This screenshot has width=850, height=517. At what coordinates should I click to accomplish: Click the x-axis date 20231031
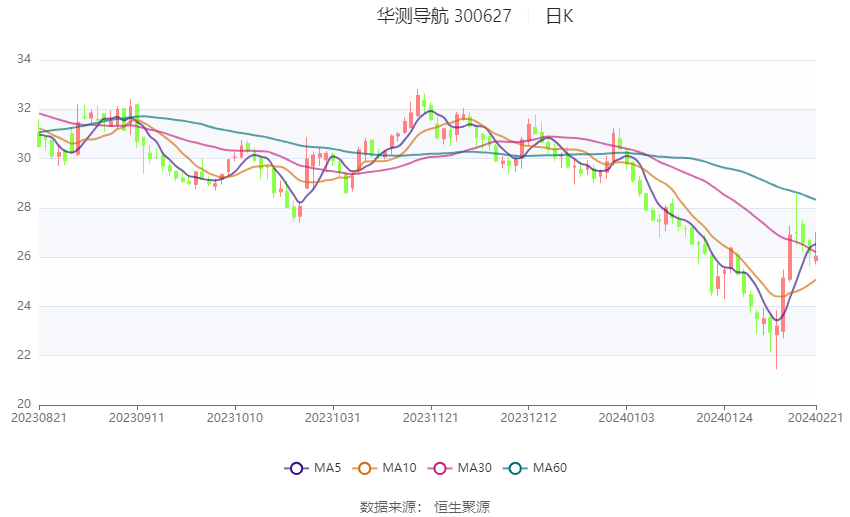coord(332,418)
